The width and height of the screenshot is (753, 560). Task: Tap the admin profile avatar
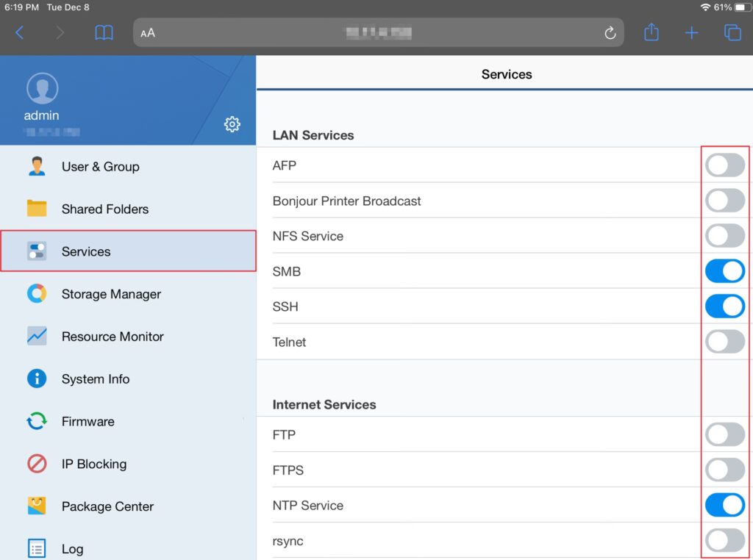tap(42, 89)
